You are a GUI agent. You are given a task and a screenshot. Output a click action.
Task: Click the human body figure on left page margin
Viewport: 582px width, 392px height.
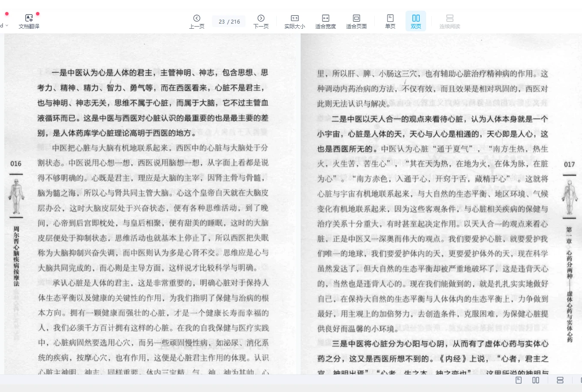(16, 196)
